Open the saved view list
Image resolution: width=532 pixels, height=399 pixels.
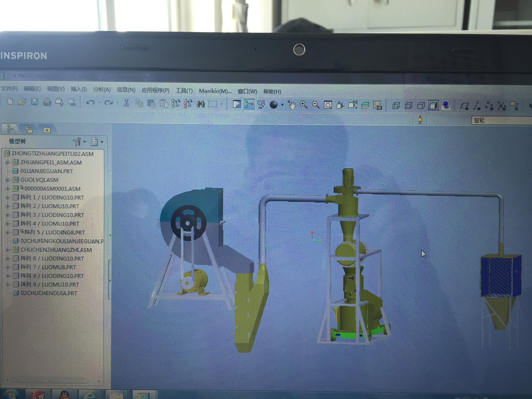click(x=353, y=105)
